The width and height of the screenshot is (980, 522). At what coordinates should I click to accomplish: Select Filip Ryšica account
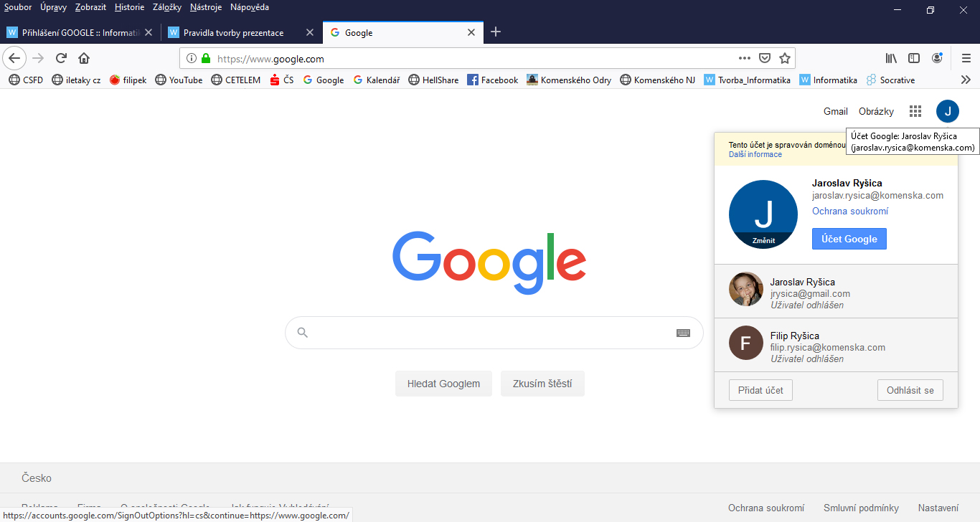coord(836,345)
